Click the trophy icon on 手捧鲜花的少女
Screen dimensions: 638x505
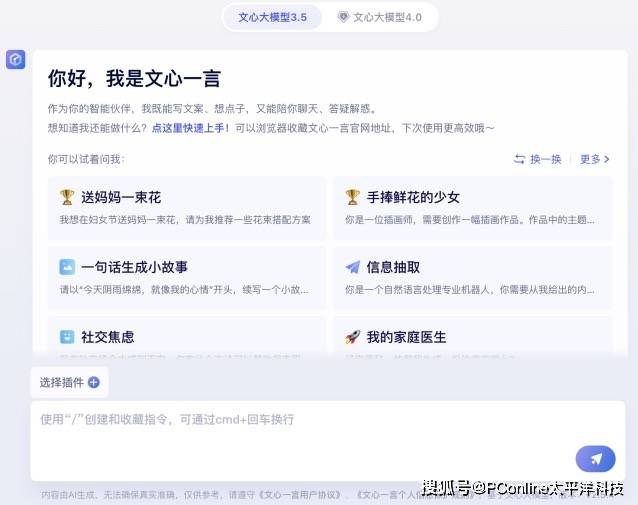click(352, 197)
